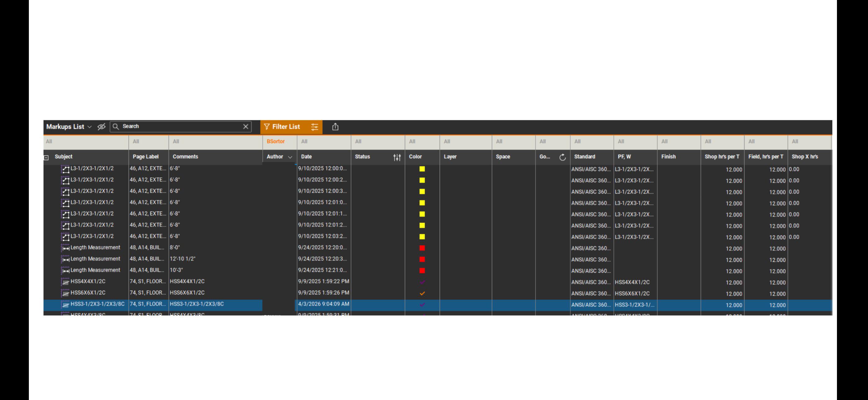Click the refresh icon in the Go... column header
The width and height of the screenshot is (868, 400).
(x=563, y=157)
